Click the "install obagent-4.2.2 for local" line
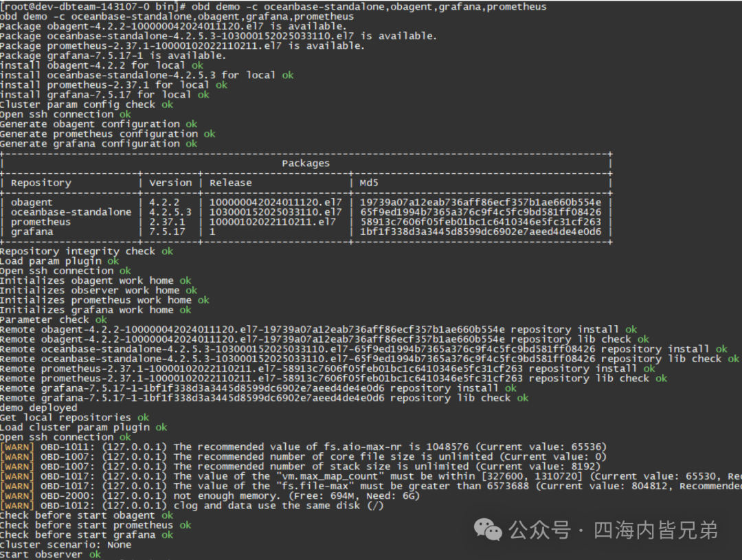Viewport: 742px width, 560px height. click(x=102, y=65)
